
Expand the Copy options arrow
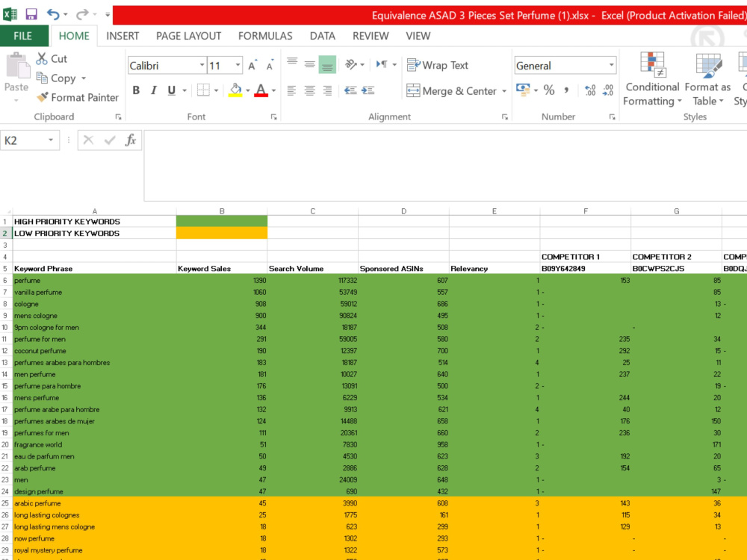click(84, 78)
